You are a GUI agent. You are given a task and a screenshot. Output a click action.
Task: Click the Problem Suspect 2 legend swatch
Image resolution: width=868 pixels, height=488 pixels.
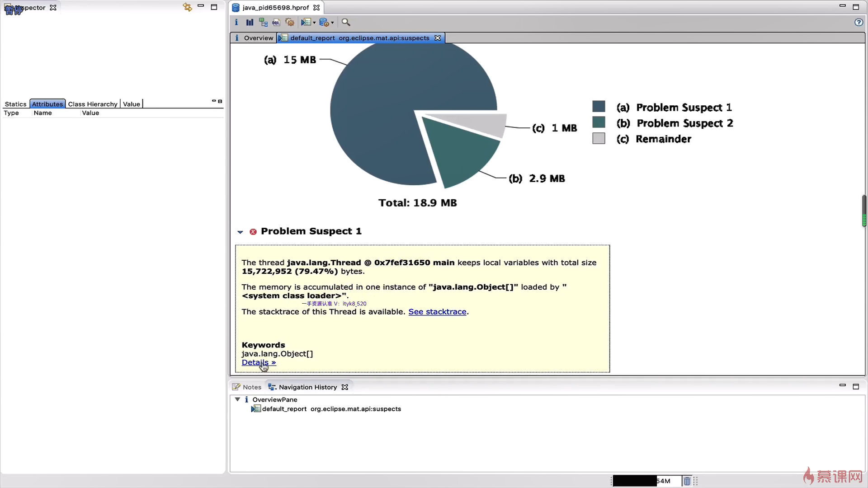pos(599,122)
